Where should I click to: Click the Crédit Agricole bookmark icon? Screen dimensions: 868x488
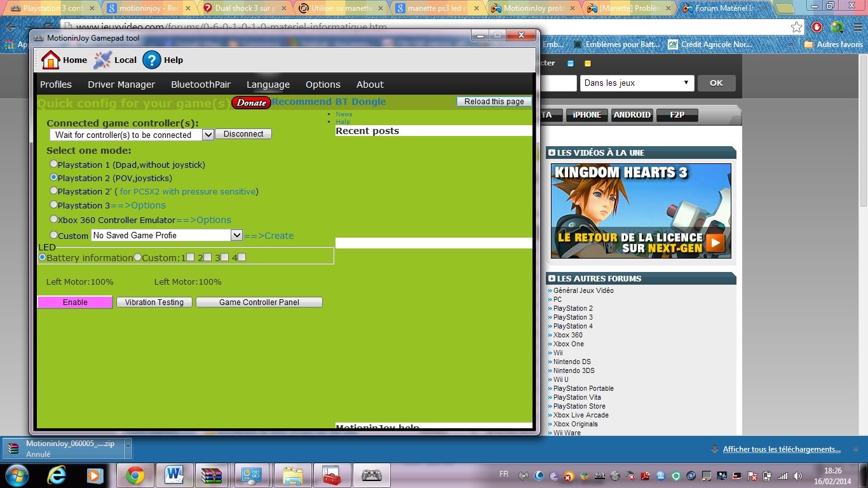672,44
